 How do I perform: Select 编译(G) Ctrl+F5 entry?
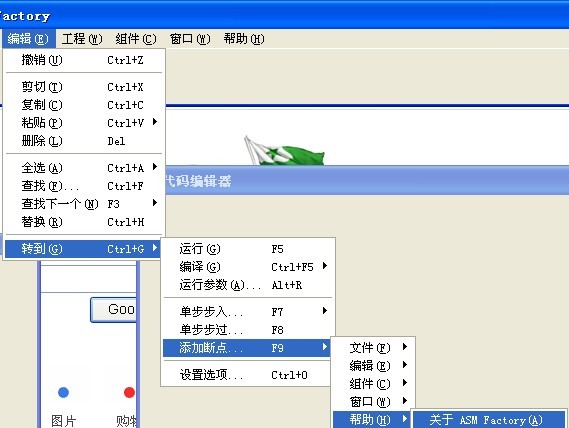tap(247, 267)
